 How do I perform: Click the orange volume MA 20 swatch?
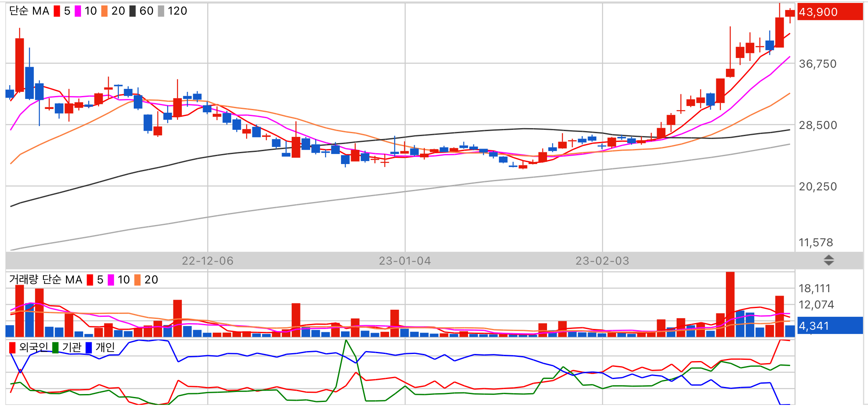tap(137, 280)
